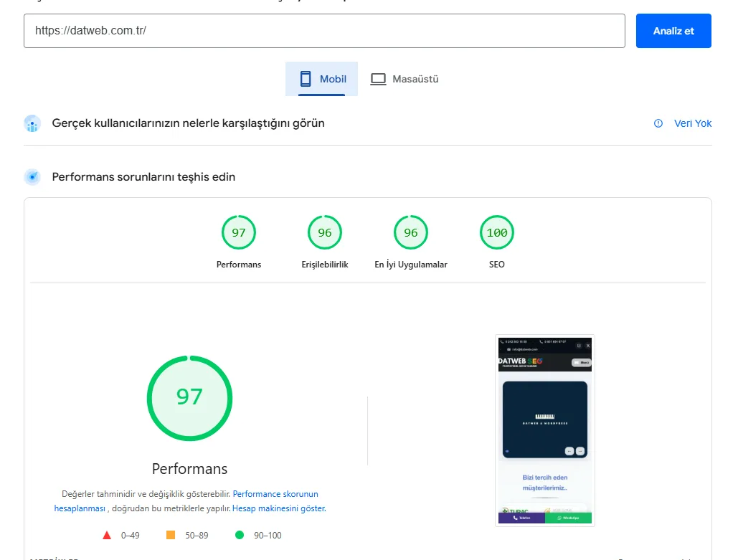This screenshot has height=560, width=738.
Task: Click the desktop monitor icon beside Masaüstü
Action: coord(378,79)
